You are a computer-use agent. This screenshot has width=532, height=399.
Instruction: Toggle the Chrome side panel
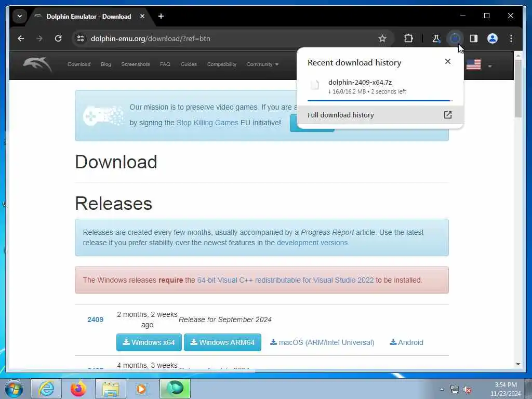pyautogui.click(x=474, y=38)
